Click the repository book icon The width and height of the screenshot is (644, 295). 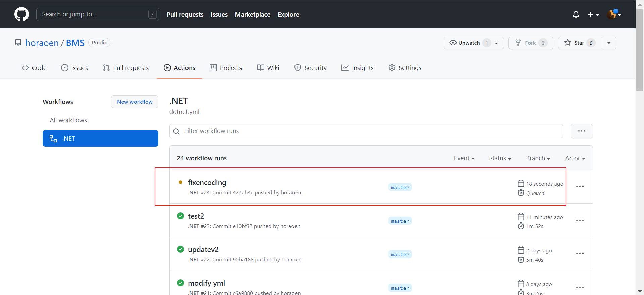18,43
